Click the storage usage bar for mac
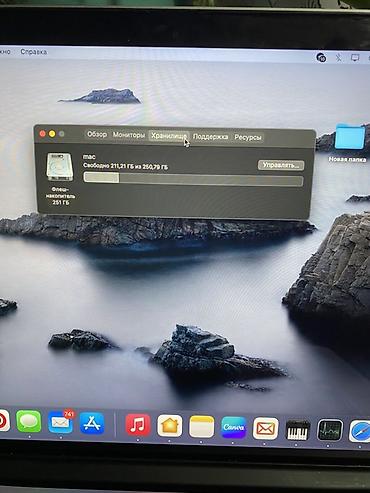 pyautogui.click(x=193, y=179)
